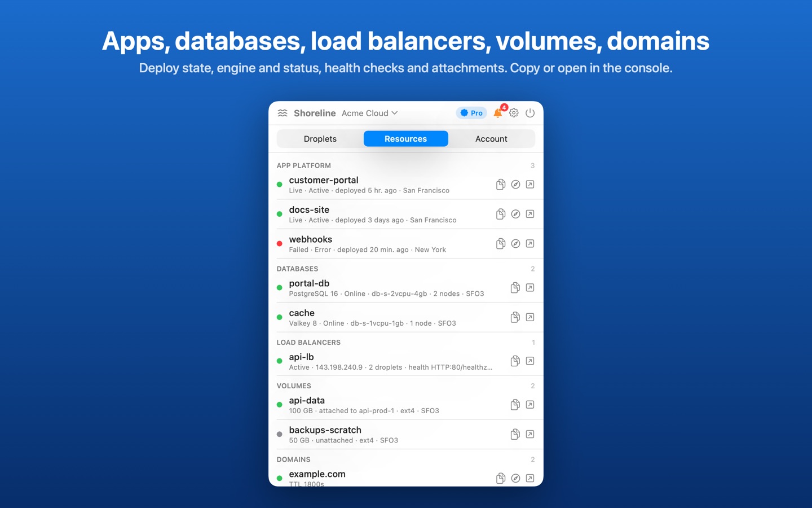Open docs-site live site via compass icon
The height and width of the screenshot is (508, 812).
515,214
